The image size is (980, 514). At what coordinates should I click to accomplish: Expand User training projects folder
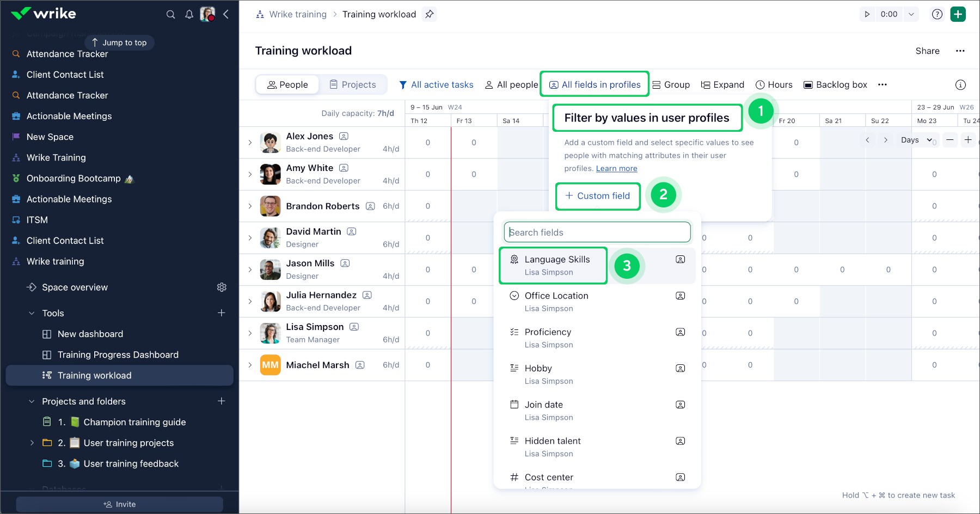tap(32, 443)
